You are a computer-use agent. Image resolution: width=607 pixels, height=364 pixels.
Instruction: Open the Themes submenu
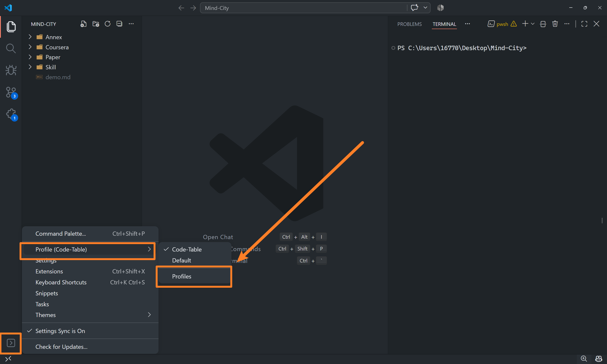(x=90, y=315)
